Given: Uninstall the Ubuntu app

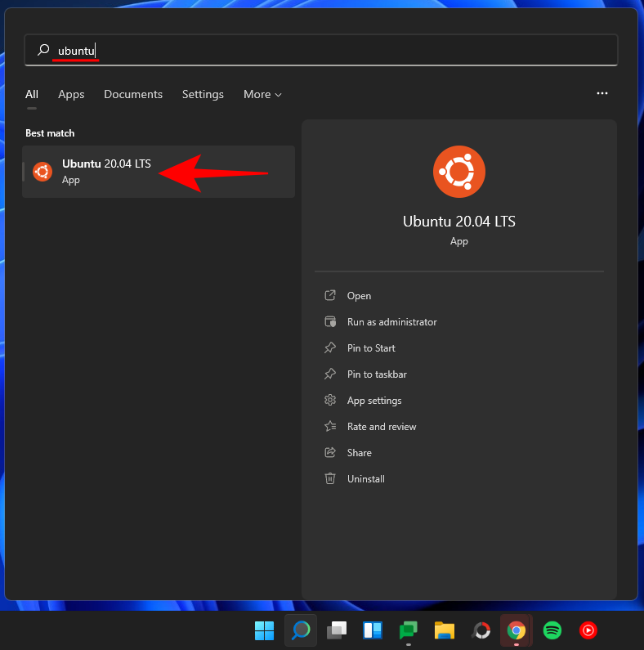Looking at the screenshot, I should pyautogui.click(x=365, y=479).
